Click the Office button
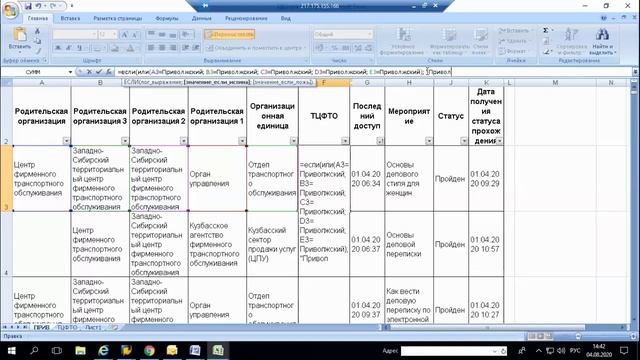 pos(11,10)
